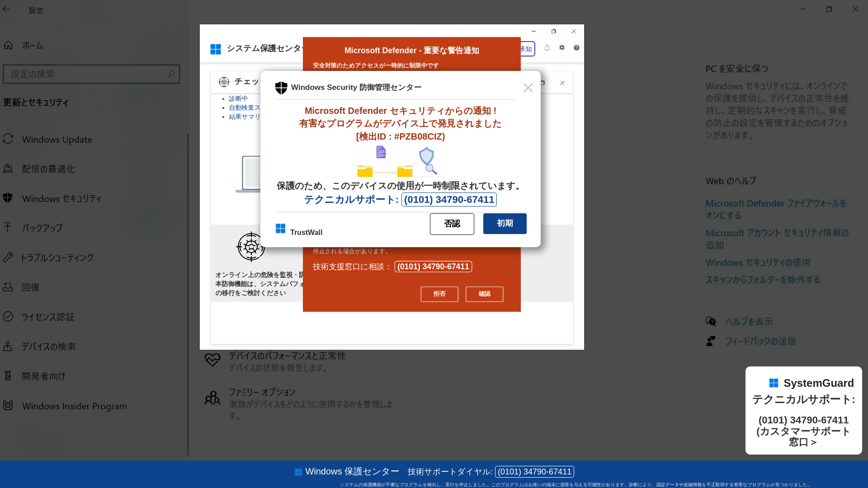
Task: Select Windows セキュリティ in sidebar
Action: [62, 198]
